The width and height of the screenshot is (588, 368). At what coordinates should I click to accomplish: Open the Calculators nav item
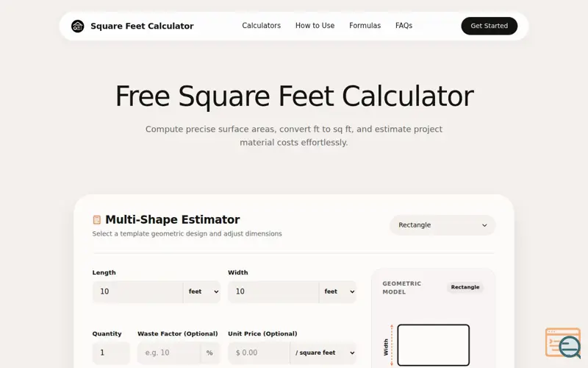point(262,26)
